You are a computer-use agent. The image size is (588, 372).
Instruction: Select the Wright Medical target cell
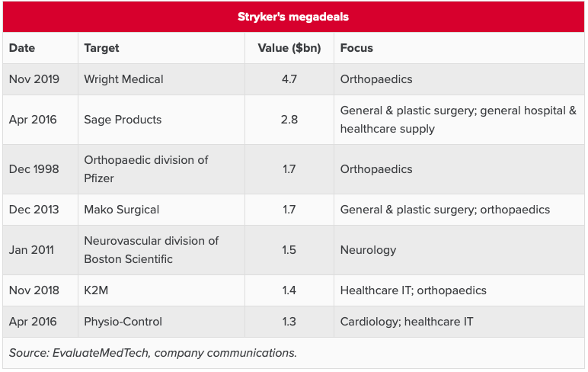(123, 79)
